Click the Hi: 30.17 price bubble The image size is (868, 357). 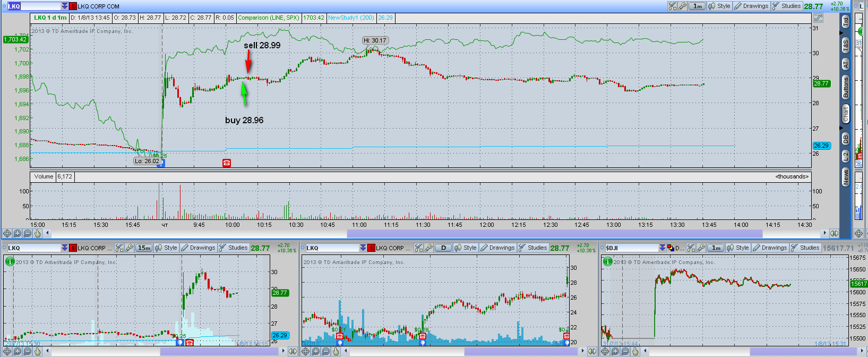click(375, 40)
